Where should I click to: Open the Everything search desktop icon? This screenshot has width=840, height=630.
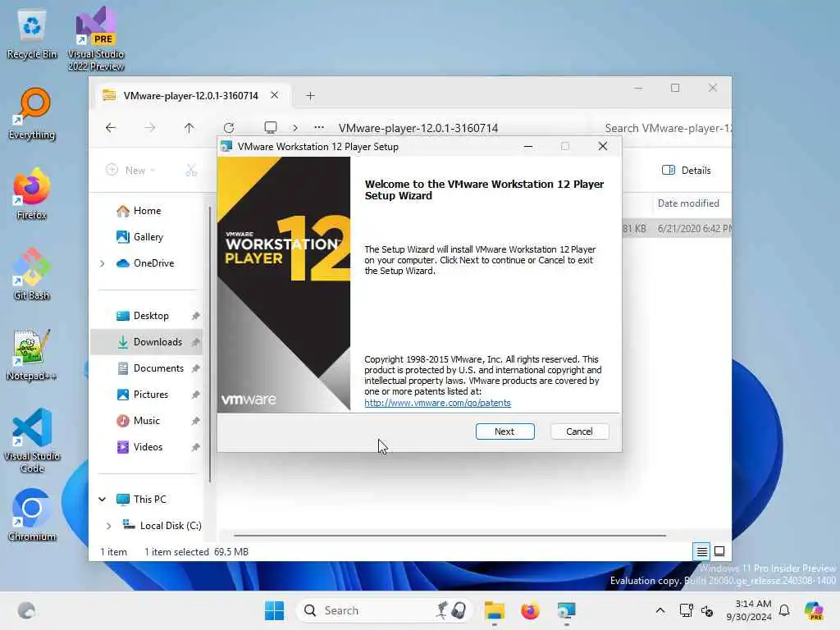pos(32,114)
